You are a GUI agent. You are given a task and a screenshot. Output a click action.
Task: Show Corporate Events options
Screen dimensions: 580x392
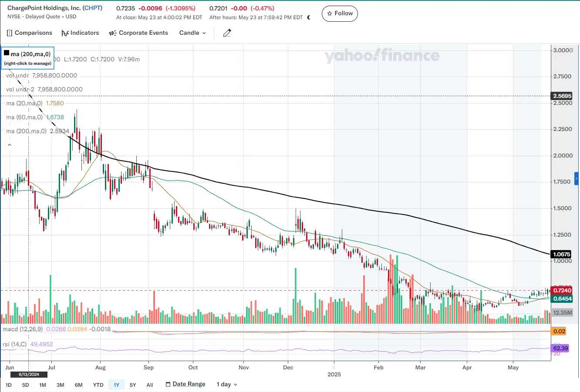click(x=138, y=33)
